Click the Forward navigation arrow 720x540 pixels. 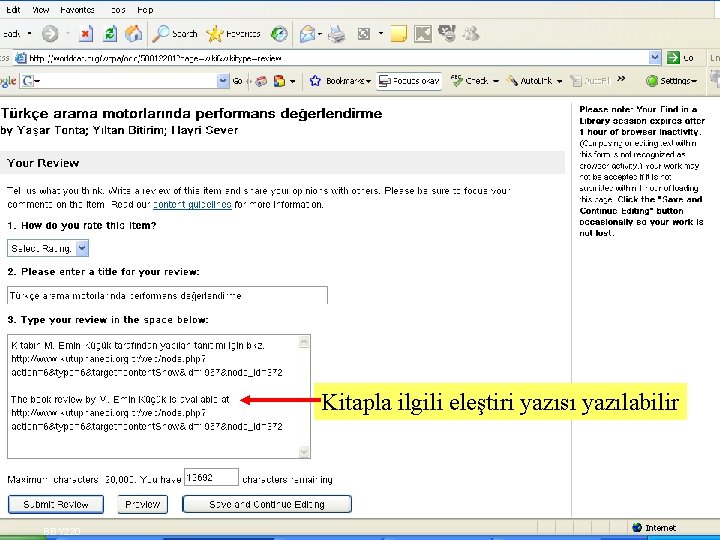coord(50,34)
